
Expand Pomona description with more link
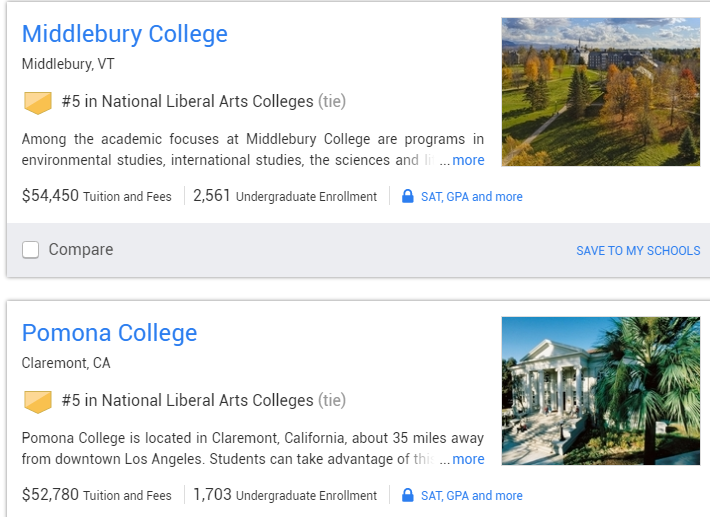pyautogui.click(x=467, y=459)
